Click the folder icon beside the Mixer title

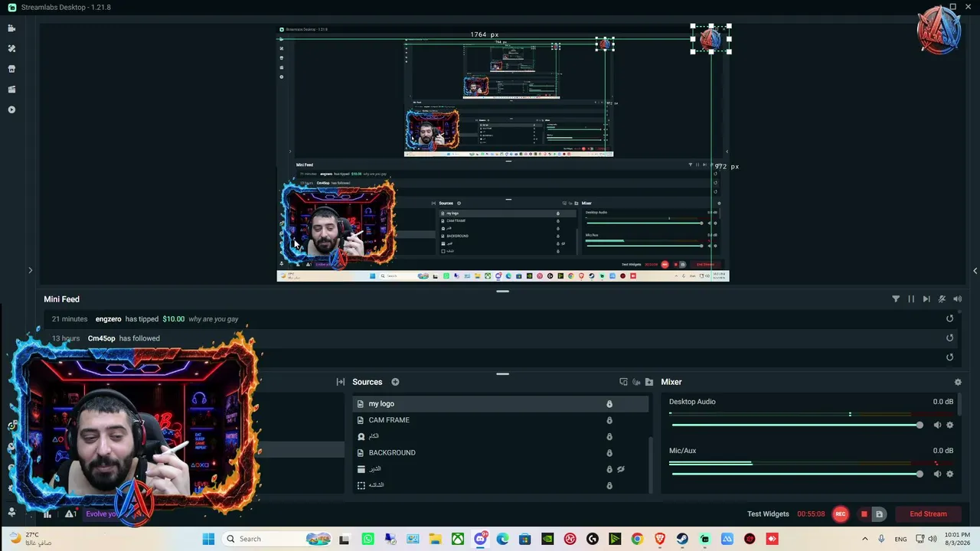(649, 382)
